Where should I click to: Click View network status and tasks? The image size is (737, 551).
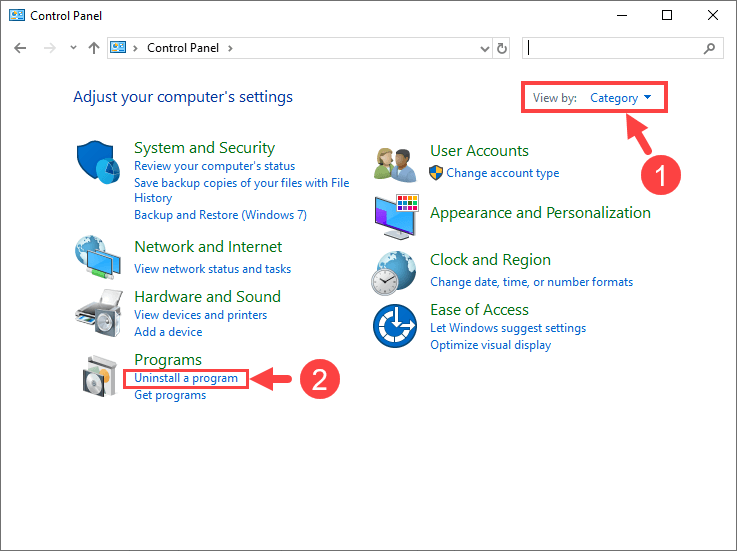click(x=212, y=269)
